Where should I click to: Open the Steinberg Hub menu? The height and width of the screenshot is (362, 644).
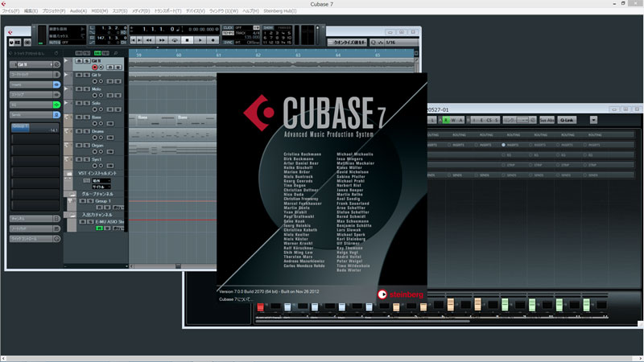(279, 11)
